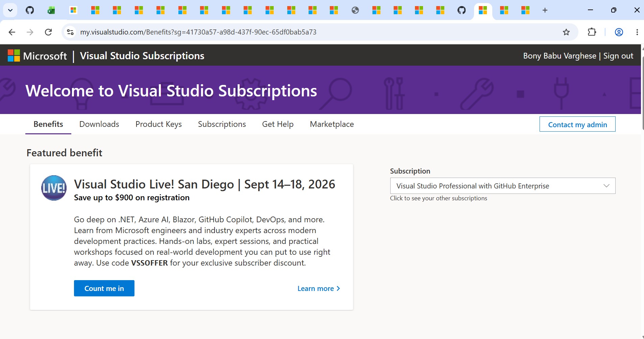
Task: Open the Chrome profile menu
Action: (619, 32)
